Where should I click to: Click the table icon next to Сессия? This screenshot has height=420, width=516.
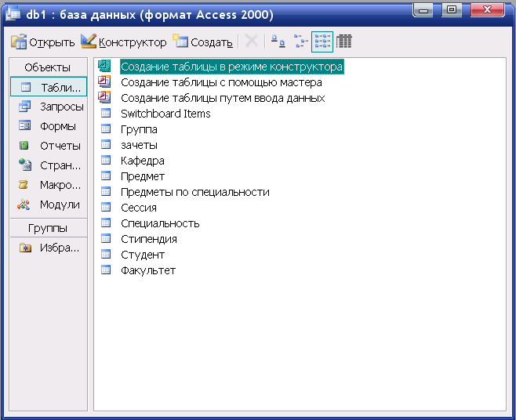[x=106, y=207]
